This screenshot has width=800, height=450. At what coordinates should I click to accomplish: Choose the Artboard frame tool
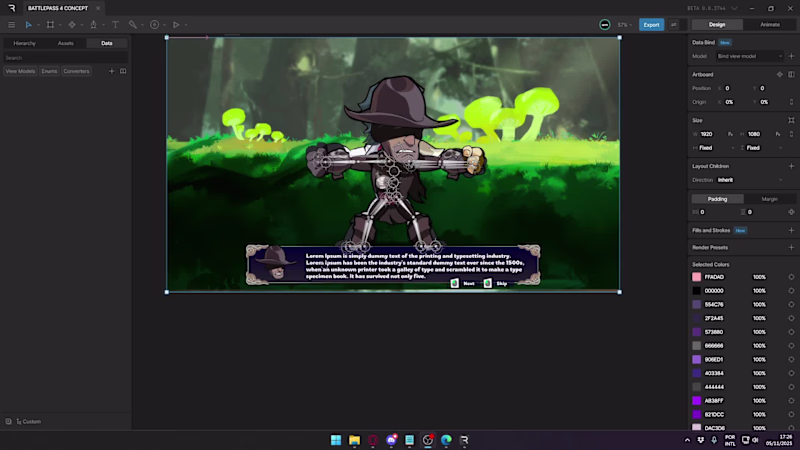[x=50, y=24]
